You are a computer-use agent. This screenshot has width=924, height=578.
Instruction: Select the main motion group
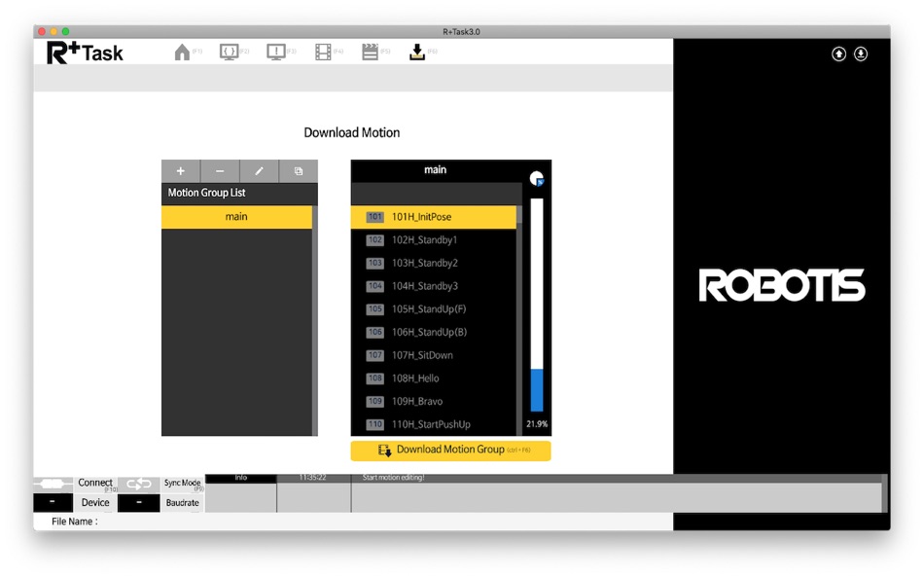[237, 217]
